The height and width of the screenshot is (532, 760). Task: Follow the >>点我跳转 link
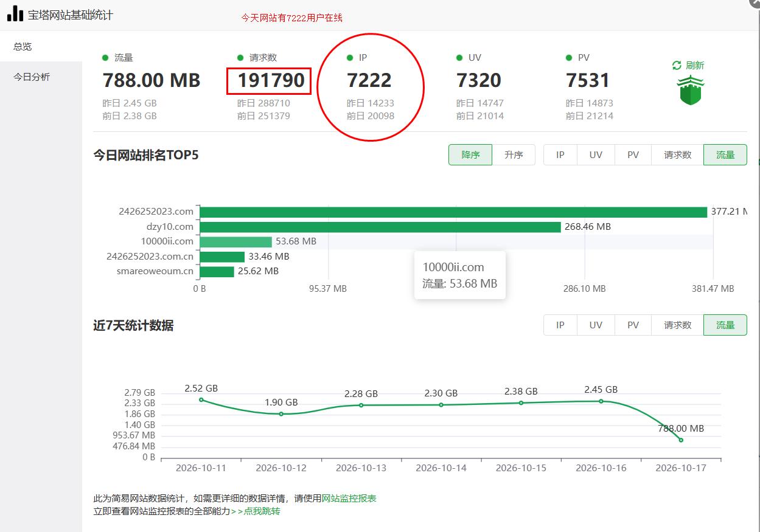256,511
